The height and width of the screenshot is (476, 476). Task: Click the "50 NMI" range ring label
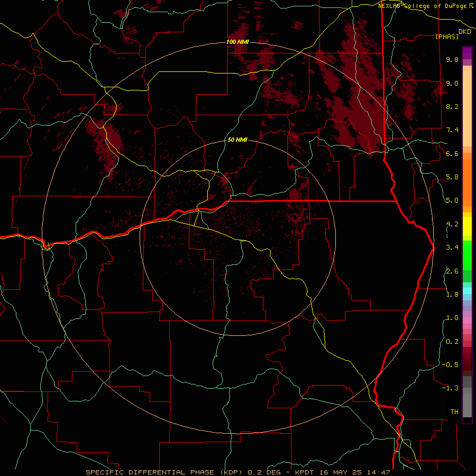tap(237, 140)
